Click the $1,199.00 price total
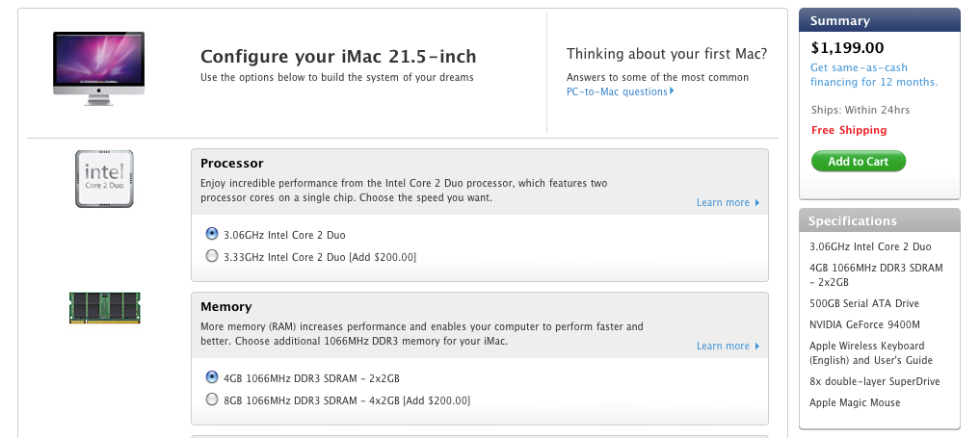Viewport: 980px width, 438px height. (847, 47)
